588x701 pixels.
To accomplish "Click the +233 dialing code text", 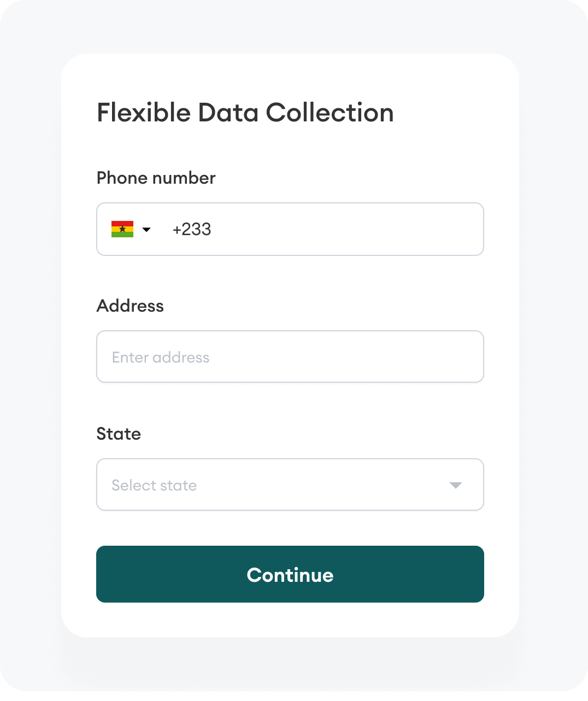I will pyautogui.click(x=192, y=229).
